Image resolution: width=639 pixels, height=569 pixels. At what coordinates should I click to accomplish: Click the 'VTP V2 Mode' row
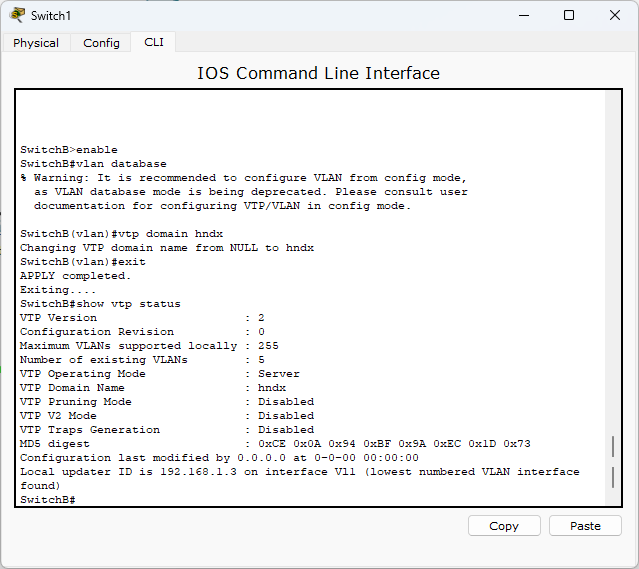167,416
